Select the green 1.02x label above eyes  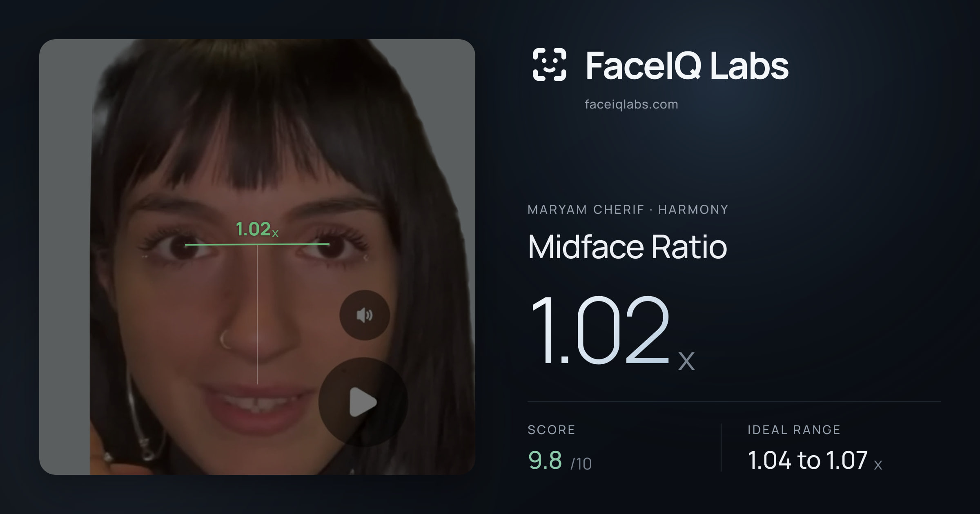tap(257, 229)
